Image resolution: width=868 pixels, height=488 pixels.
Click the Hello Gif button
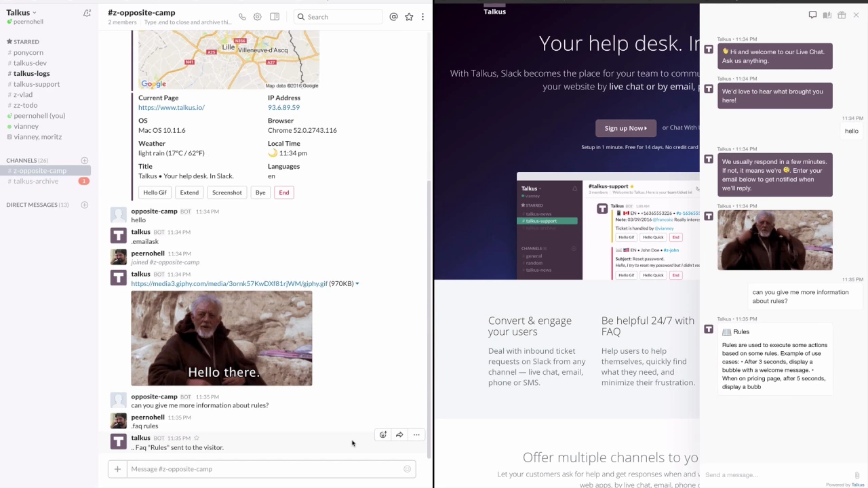point(155,192)
